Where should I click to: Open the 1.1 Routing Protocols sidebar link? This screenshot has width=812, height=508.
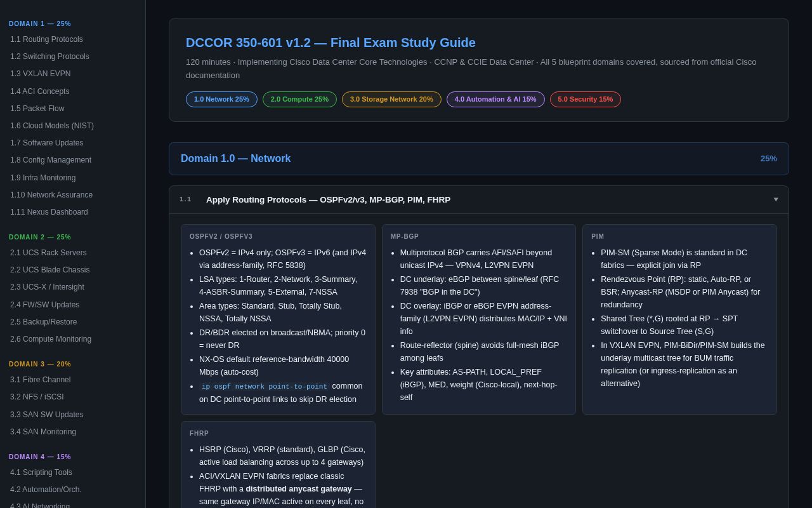tap(46, 39)
